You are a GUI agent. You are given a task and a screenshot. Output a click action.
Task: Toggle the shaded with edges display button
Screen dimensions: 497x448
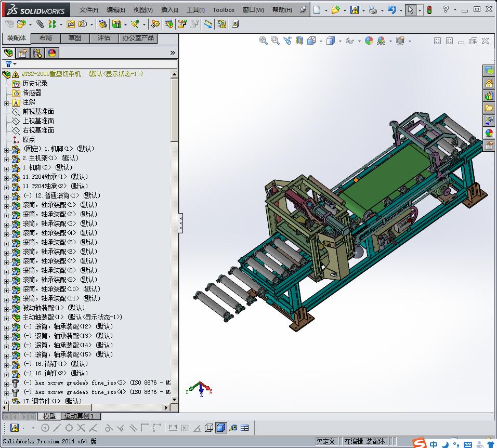(220, 428)
